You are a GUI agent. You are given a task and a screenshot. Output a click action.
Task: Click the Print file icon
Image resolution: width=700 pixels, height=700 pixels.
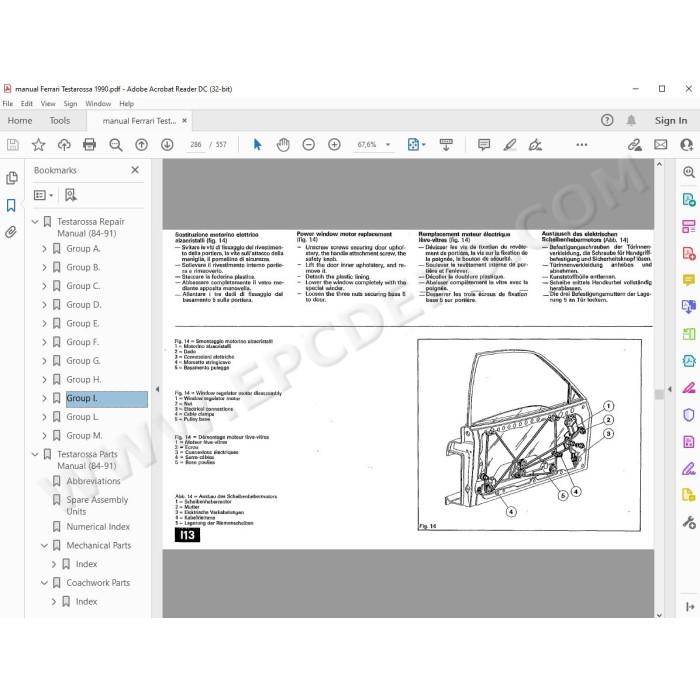89,145
